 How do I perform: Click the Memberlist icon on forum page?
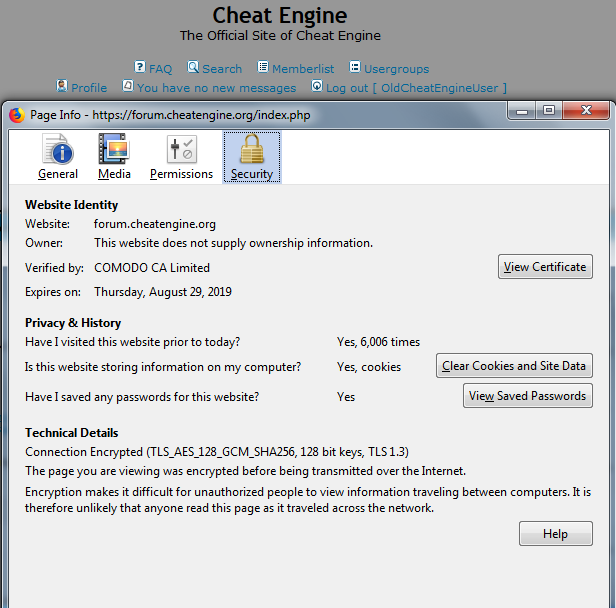(x=263, y=67)
